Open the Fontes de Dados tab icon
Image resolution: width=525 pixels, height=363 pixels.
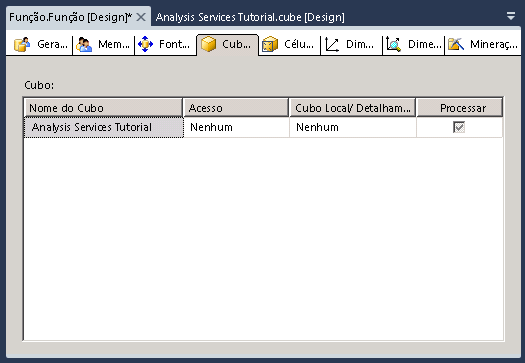145,44
